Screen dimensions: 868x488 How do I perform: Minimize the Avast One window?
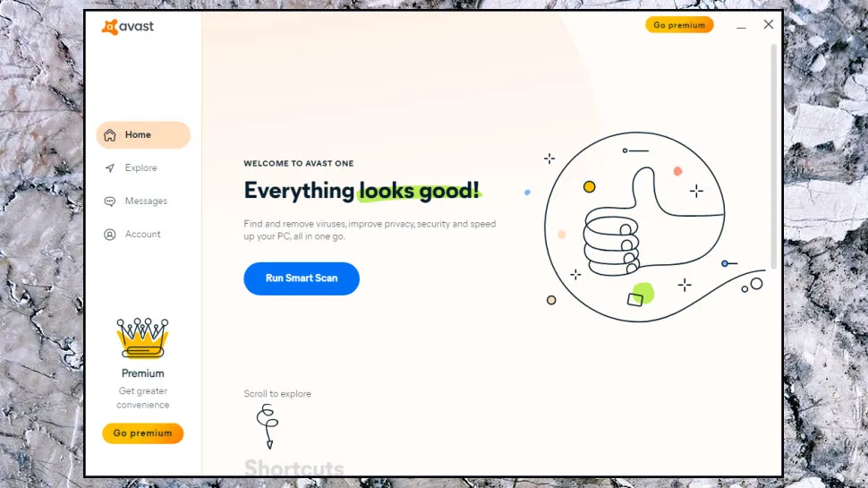point(741,26)
